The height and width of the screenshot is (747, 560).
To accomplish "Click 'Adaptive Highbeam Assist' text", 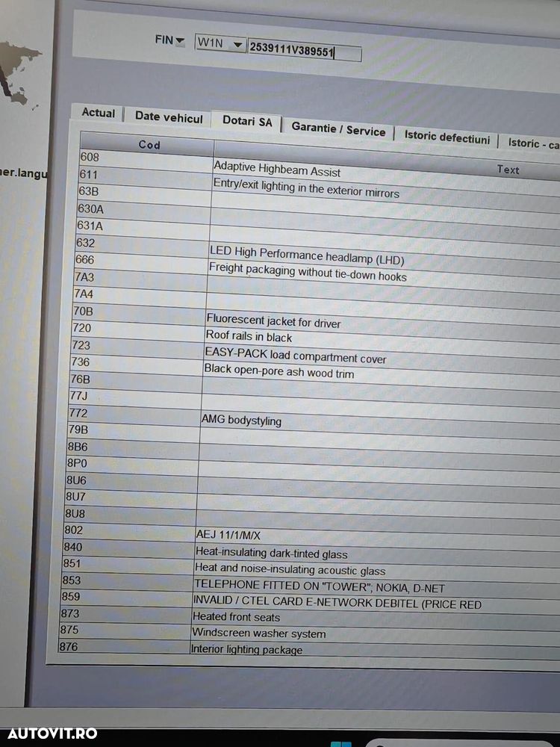I will (277, 169).
